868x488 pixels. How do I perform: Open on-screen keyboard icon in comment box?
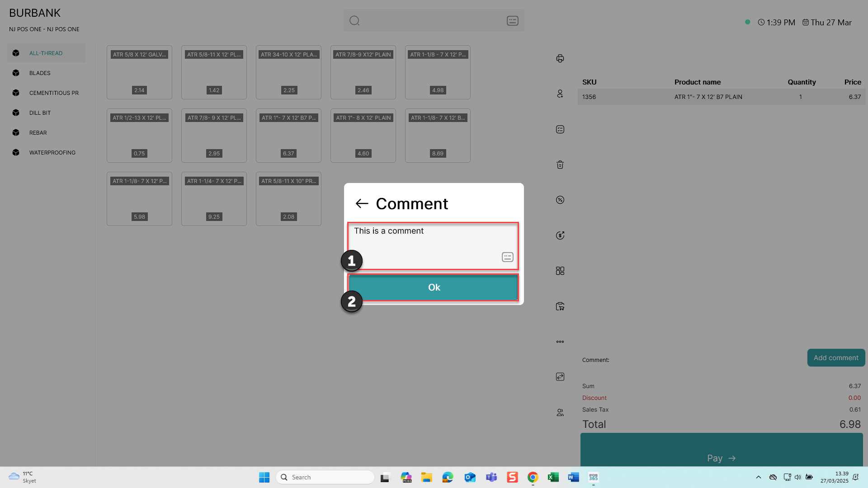pos(507,257)
